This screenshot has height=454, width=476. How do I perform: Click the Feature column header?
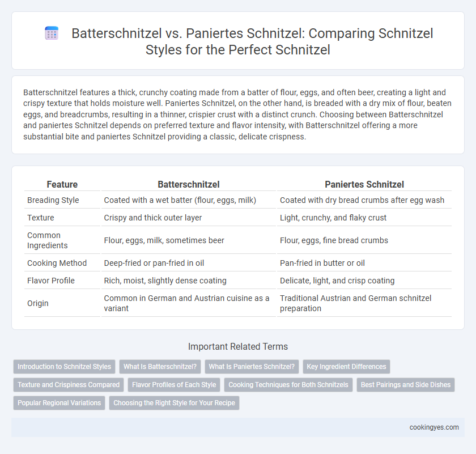click(62, 184)
